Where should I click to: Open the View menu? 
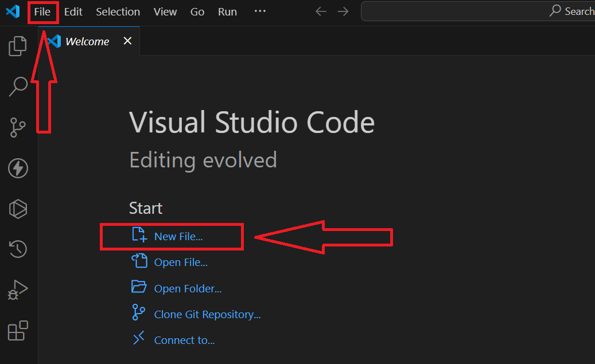(x=165, y=12)
